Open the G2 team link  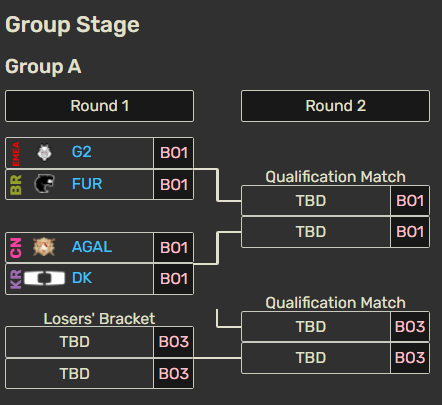(81, 152)
